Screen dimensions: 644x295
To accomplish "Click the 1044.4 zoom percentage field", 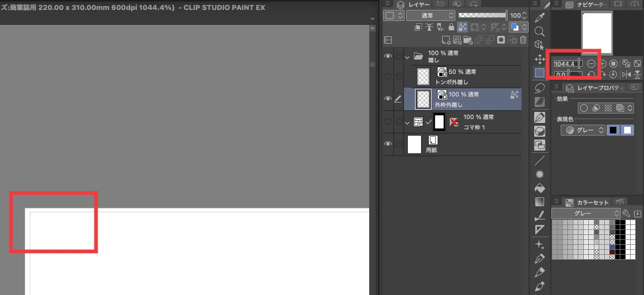I will click(565, 64).
